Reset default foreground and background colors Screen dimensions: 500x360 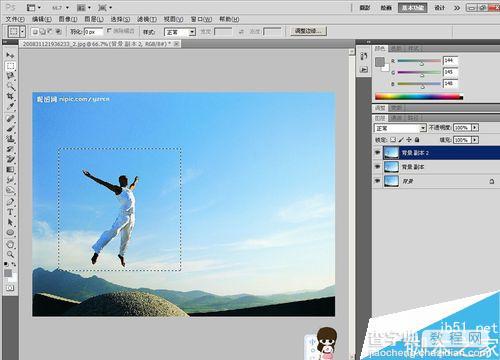click(6, 264)
